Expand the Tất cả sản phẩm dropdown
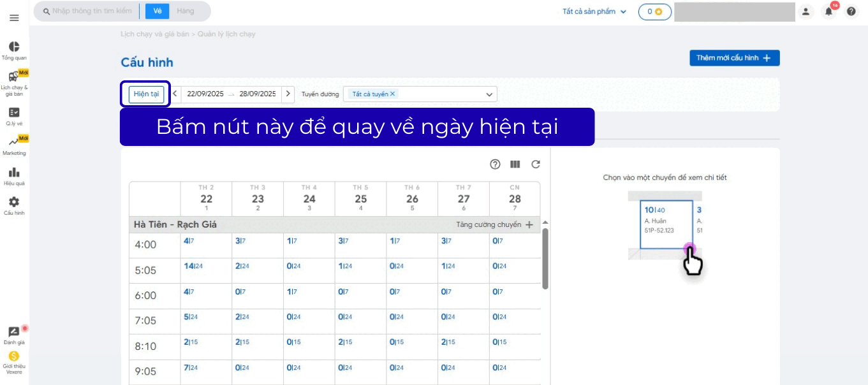The height and width of the screenshot is (385, 868). 594,11
